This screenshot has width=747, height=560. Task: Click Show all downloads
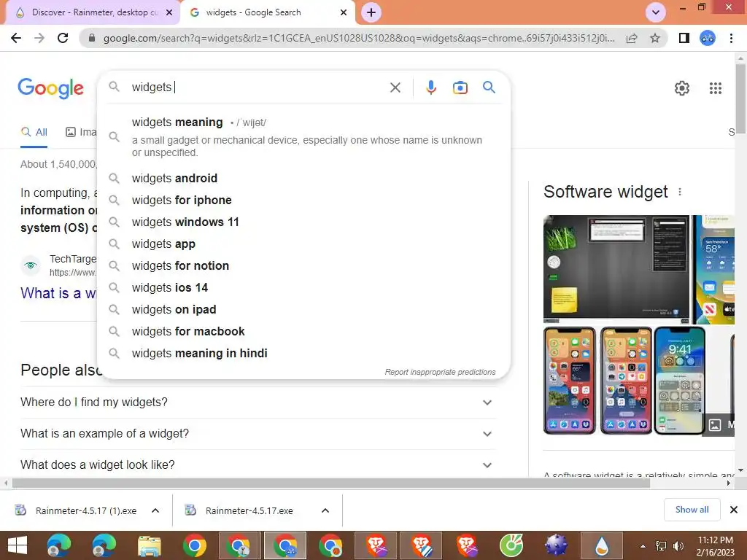pos(692,510)
